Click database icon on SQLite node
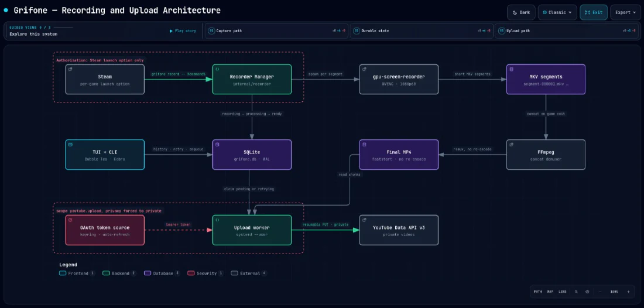Screen dimensions: 644x308 pos(217,145)
